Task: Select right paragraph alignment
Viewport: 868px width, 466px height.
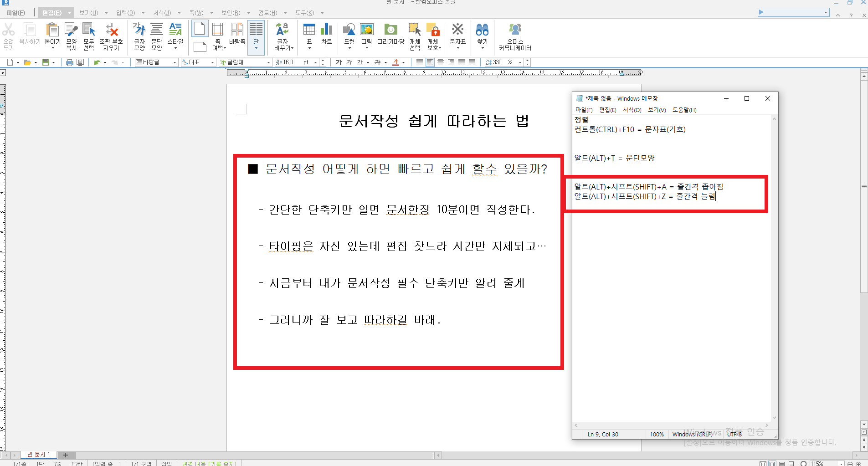Action: [x=451, y=62]
